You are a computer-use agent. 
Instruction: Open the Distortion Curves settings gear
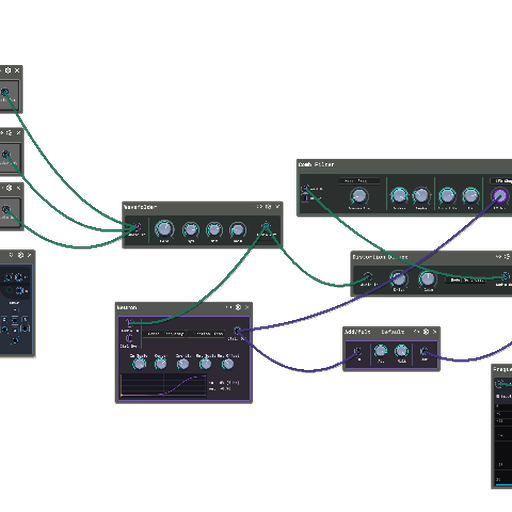pyautogui.click(x=507, y=257)
